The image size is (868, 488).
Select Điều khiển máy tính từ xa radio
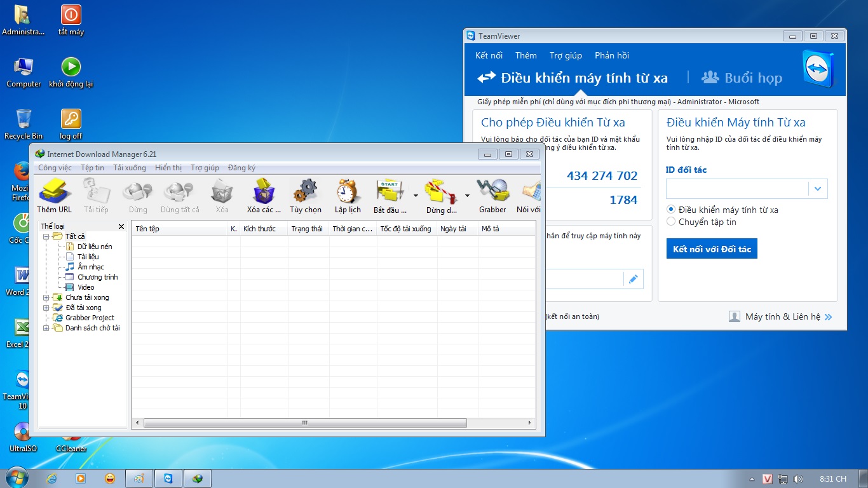coord(671,210)
